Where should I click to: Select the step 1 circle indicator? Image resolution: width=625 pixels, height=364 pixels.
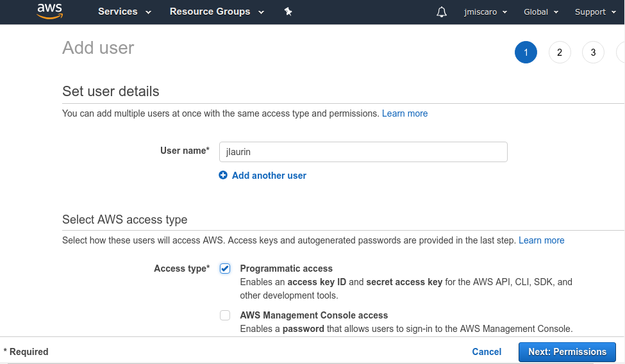point(526,52)
